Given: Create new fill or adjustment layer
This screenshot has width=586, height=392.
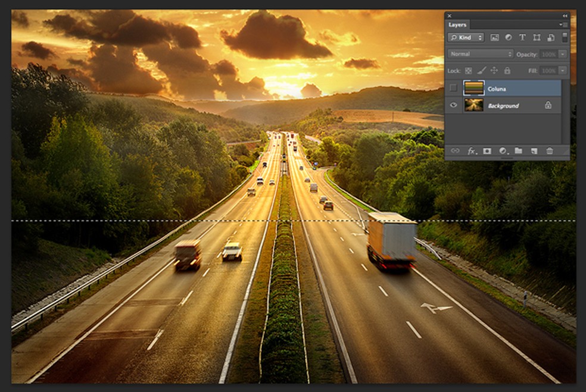Looking at the screenshot, I should (x=503, y=151).
